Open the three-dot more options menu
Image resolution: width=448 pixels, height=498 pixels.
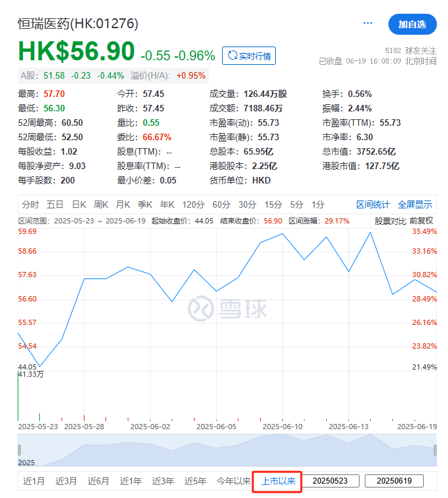[367, 23]
